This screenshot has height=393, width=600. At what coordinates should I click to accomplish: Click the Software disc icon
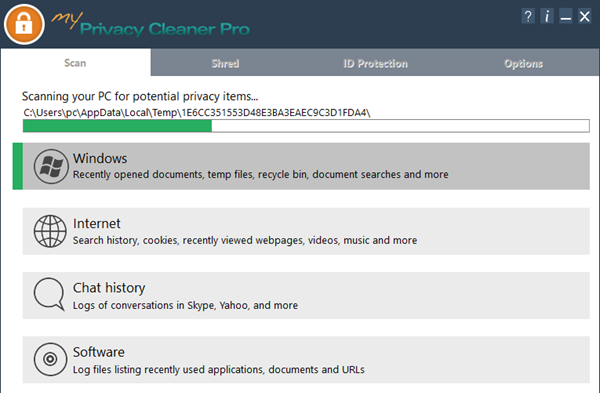50,359
